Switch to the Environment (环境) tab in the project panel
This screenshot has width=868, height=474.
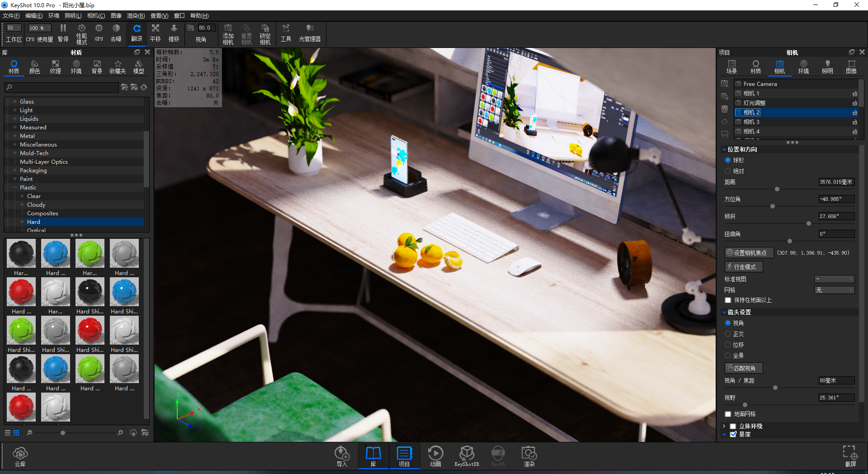point(803,67)
